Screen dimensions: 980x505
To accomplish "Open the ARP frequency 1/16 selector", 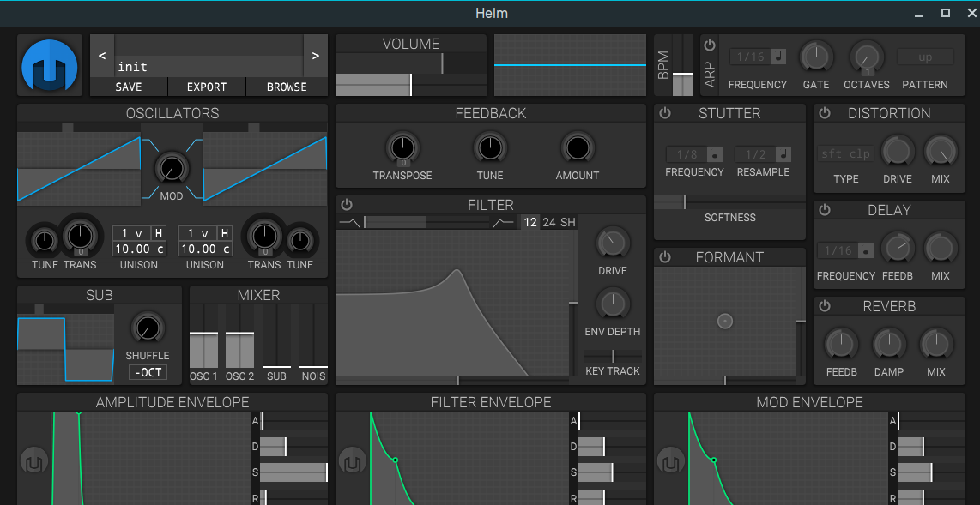I will [x=751, y=57].
